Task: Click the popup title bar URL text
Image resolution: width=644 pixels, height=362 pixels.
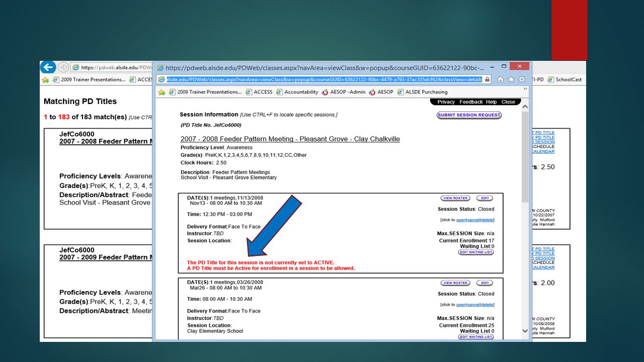Action: [x=325, y=68]
